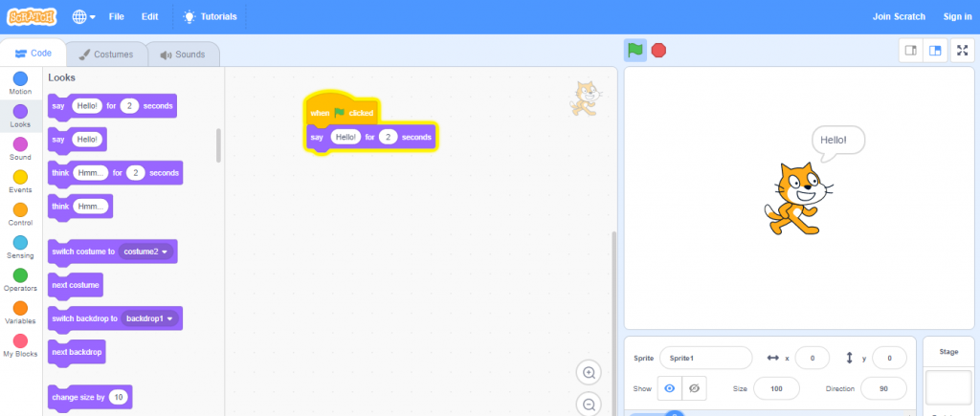Viewport: 980px width, 416px height.
Task: Click the Scratch logo
Action: (x=32, y=17)
